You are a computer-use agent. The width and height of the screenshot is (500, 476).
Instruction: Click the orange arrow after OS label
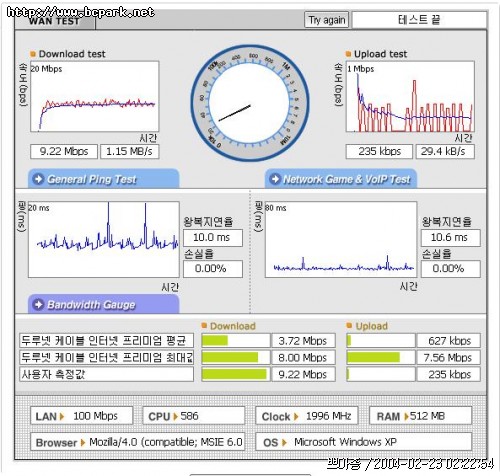tap(284, 443)
